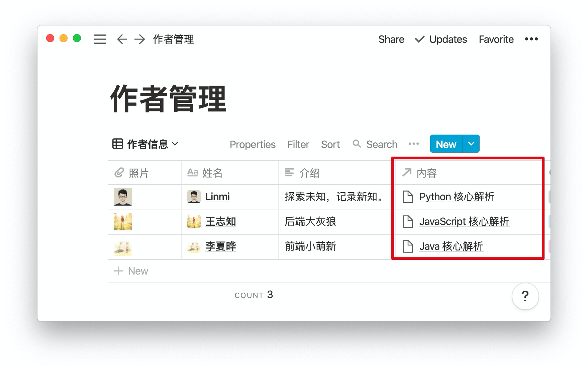Open the ? help button
588x371 pixels.
[525, 296]
